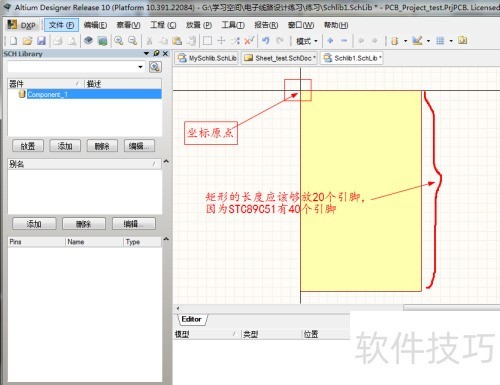Click the new document icon

tap(13, 41)
